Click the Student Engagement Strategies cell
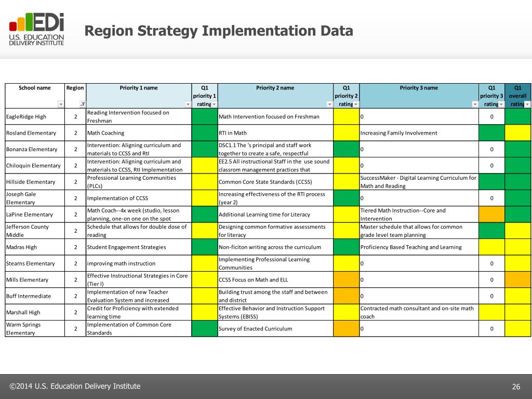The image size is (532, 399). (139, 247)
